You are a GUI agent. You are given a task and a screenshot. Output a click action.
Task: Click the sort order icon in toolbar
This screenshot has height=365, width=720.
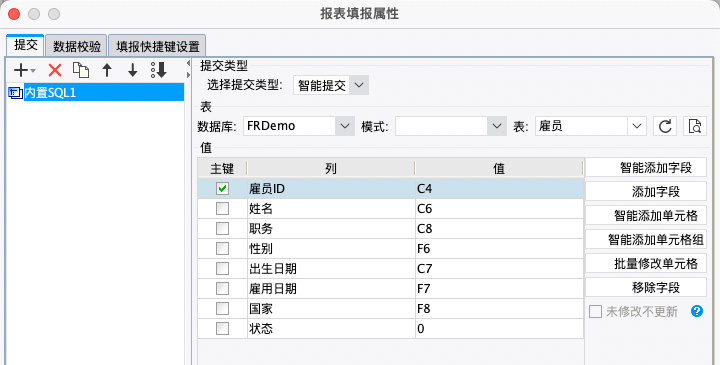(x=159, y=70)
